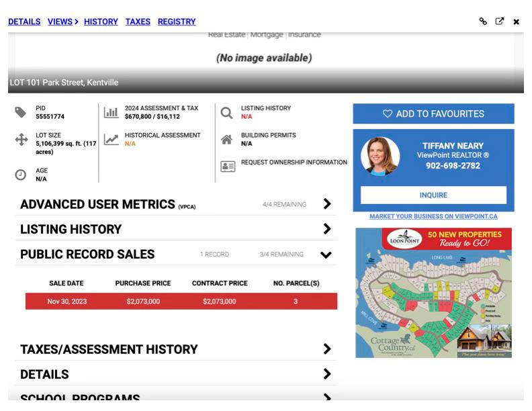Go to the REGISTRY tab
This screenshot has height=411, width=532.
[177, 21]
